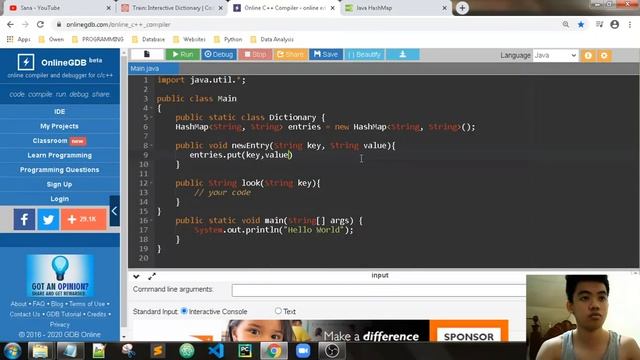Screen dimensions: 640x360
Task: Open Programming Questions page
Action: point(60,170)
